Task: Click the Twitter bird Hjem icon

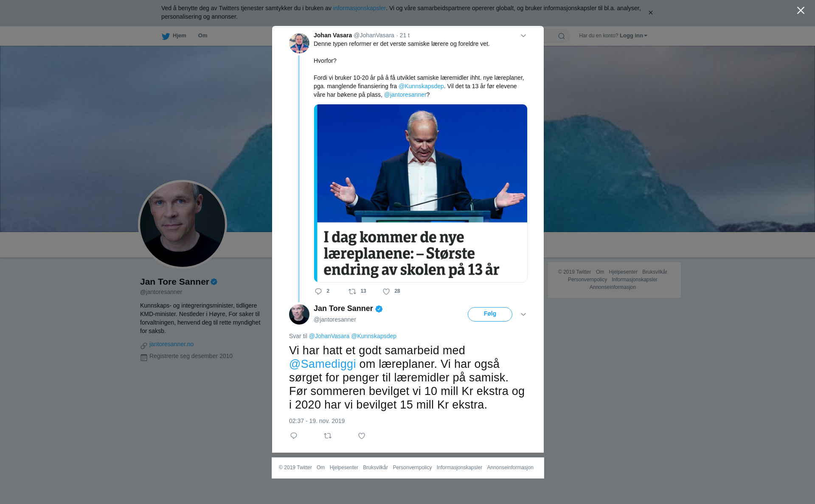Action: point(166,36)
